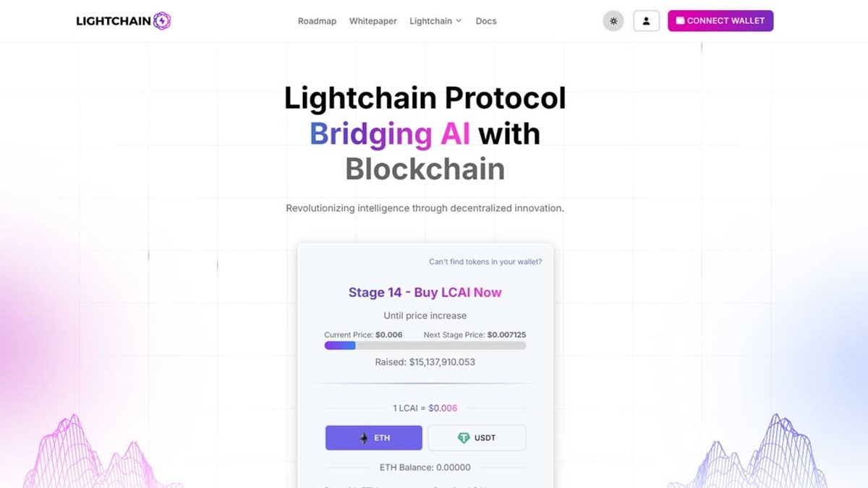Open the Whitepaper from the navbar
Screen dimensions: 868x488
click(x=373, y=21)
